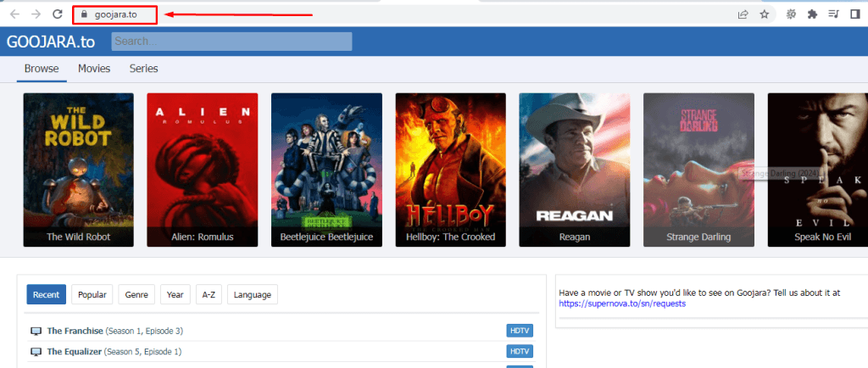Viewport: 868px width, 368px height.
Task: Follow the supernova.to/sn/requests link
Action: point(622,304)
